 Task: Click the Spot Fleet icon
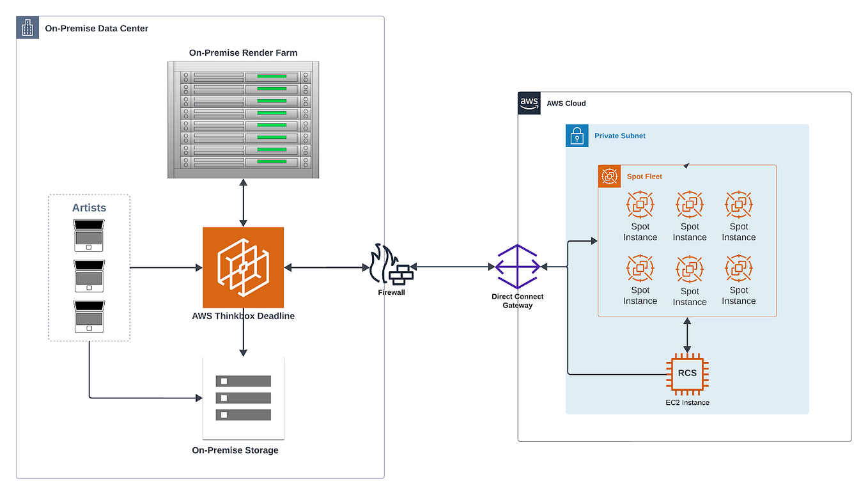[608, 176]
